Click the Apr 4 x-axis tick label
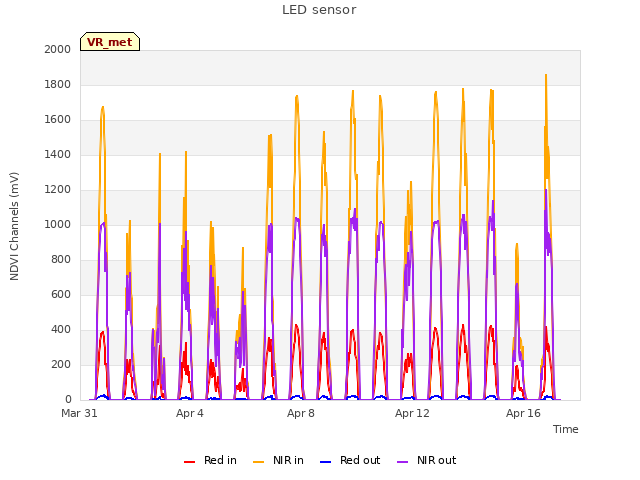 click(x=190, y=413)
